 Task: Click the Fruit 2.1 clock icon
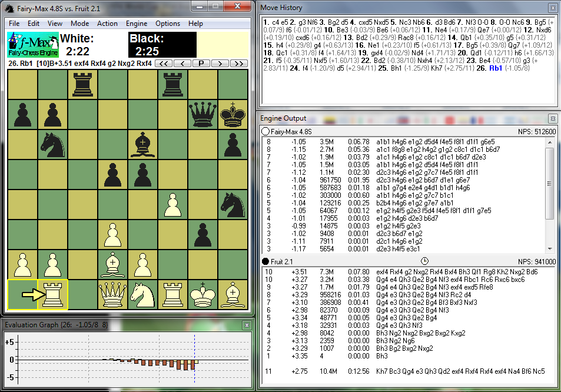click(x=424, y=261)
